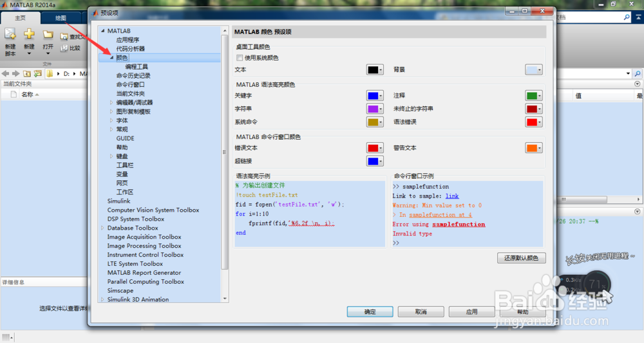Click the 名称 column header

tap(27, 95)
